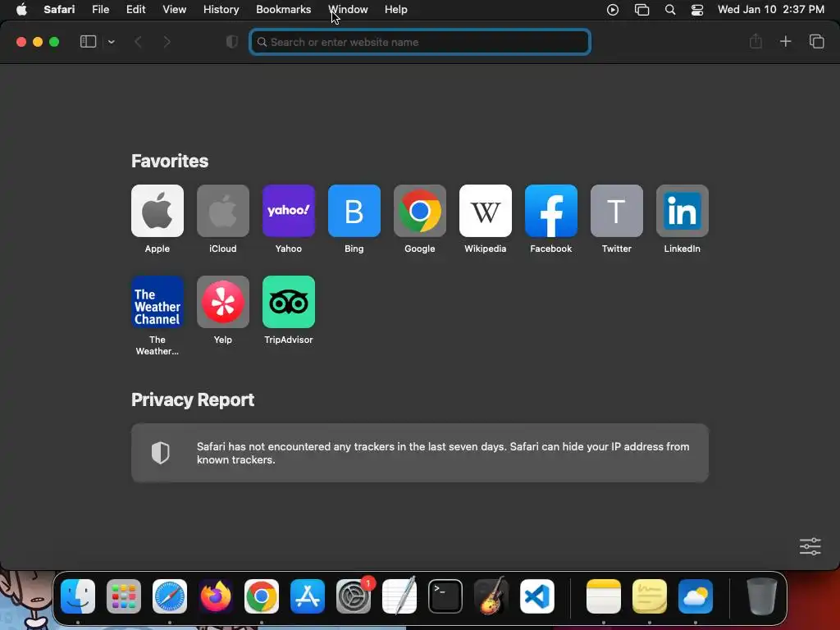Open TextEdit from the Dock
The width and height of the screenshot is (840, 630).
[399, 596]
